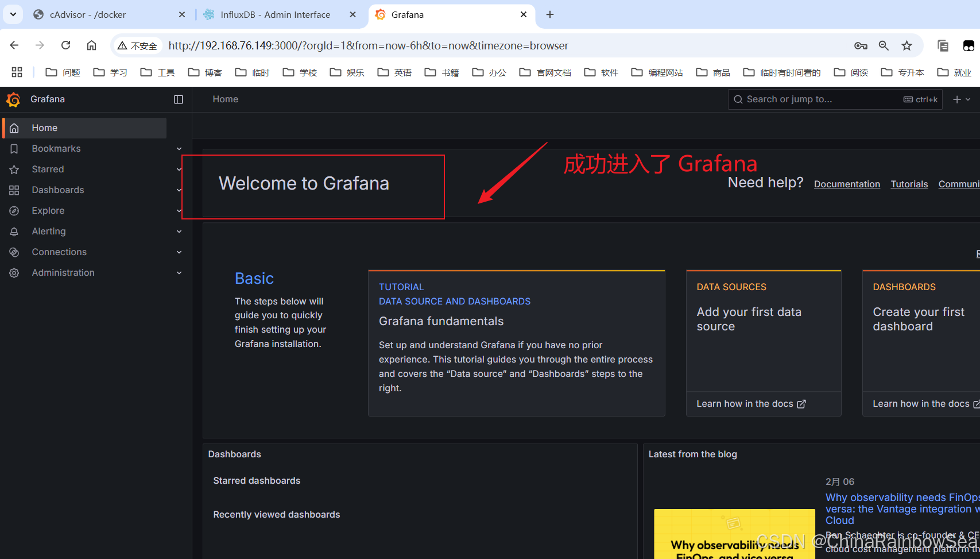Screen dimensions: 980x559
Task: Collapse the navigation sidebar panel
Action: click(178, 99)
